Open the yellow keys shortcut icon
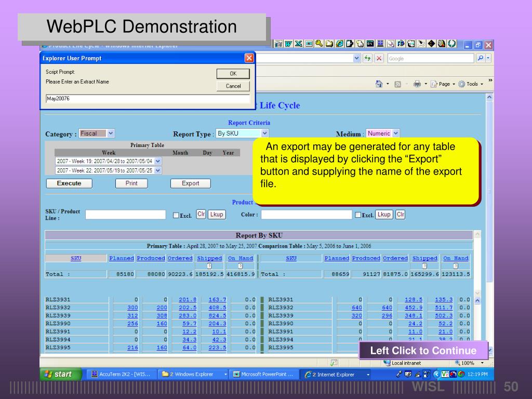Image resolution: width=532 pixels, height=399 pixels. pos(319,44)
